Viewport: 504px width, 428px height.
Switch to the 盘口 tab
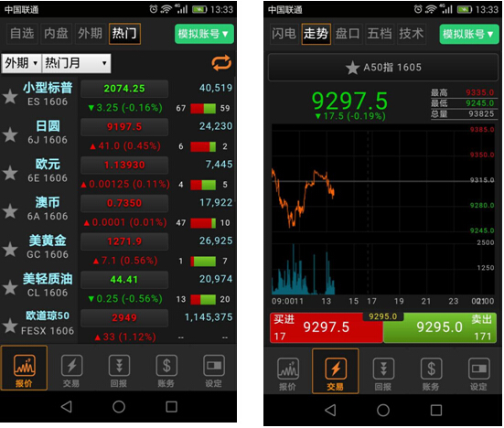pos(348,34)
